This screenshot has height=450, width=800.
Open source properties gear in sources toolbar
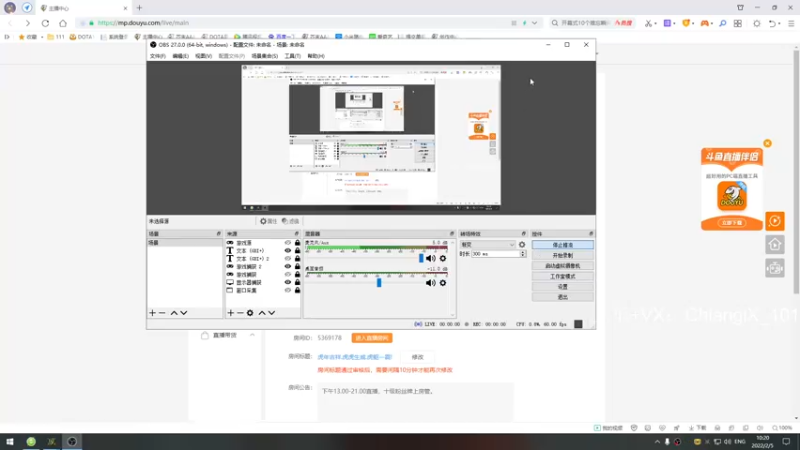250,313
